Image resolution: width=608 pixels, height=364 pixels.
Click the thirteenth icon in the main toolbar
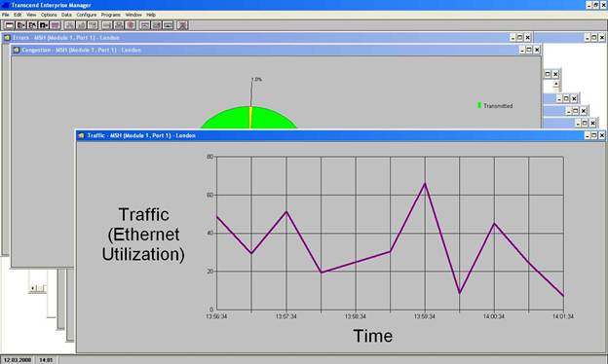tap(156, 25)
